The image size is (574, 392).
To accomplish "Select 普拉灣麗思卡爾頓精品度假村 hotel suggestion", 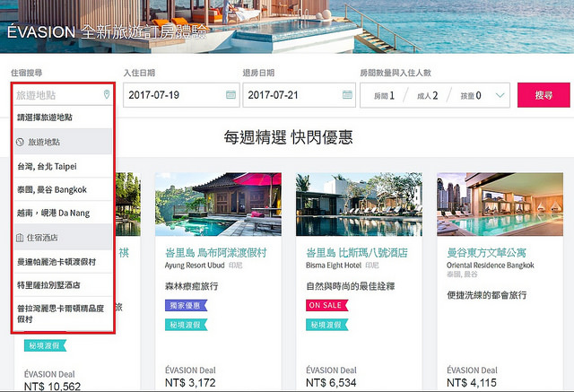I will [x=63, y=314].
